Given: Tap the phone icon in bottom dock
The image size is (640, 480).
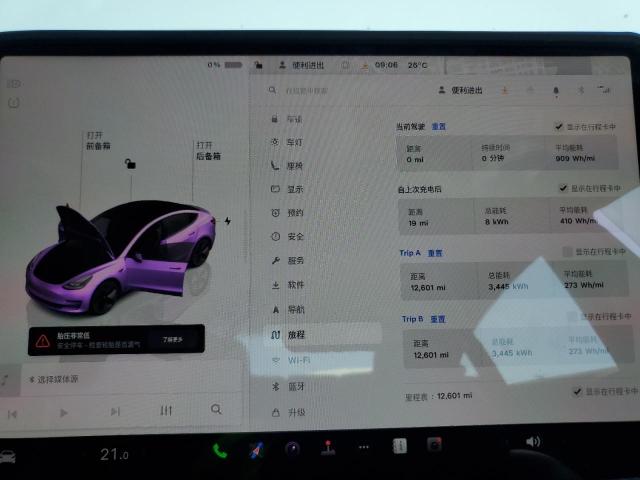Looking at the screenshot, I should click(x=219, y=450).
